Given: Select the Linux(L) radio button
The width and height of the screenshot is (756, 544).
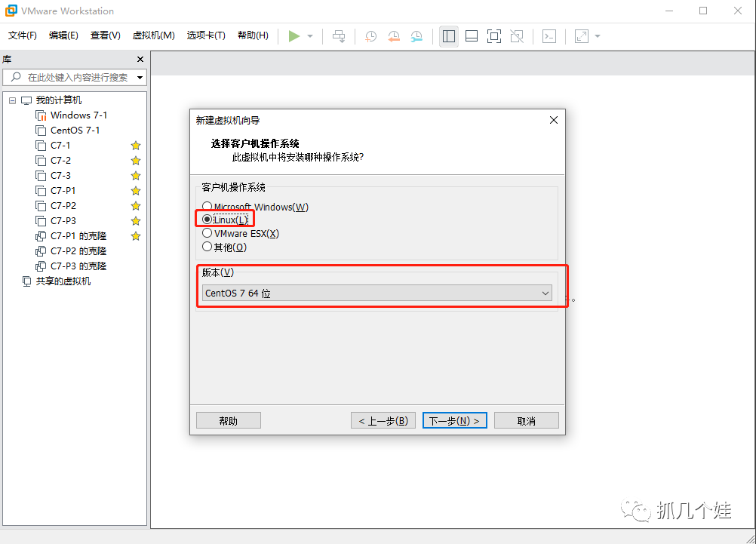Looking at the screenshot, I should tap(207, 220).
